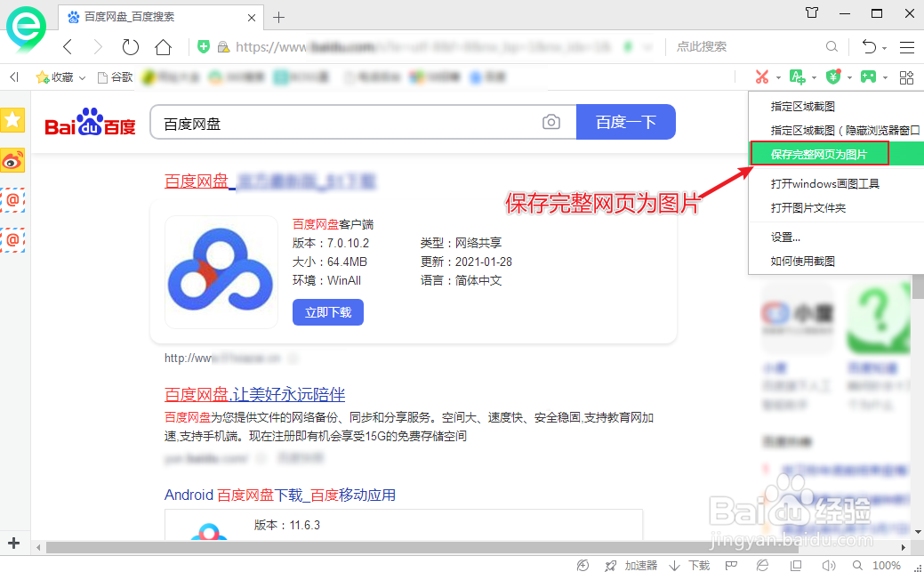This screenshot has width=924, height=572.
Task: Click the address bar URL field
Action: coord(422,46)
